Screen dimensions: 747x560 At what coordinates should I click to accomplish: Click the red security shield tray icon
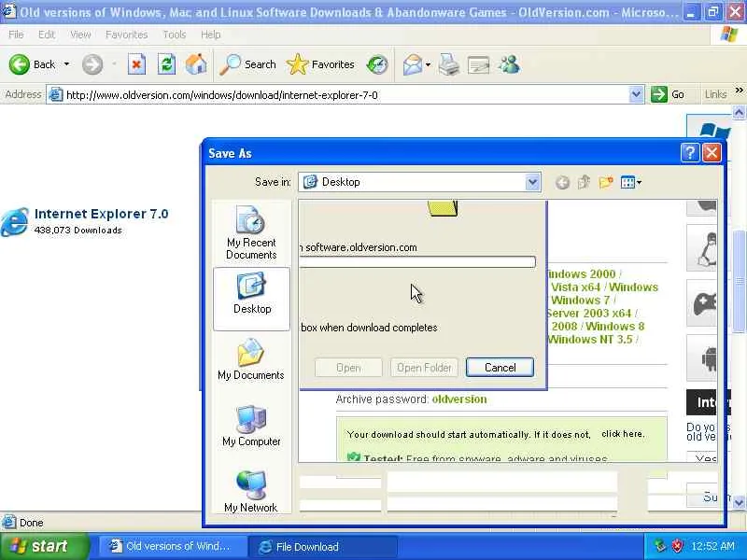pyautogui.click(x=678, y=546)
